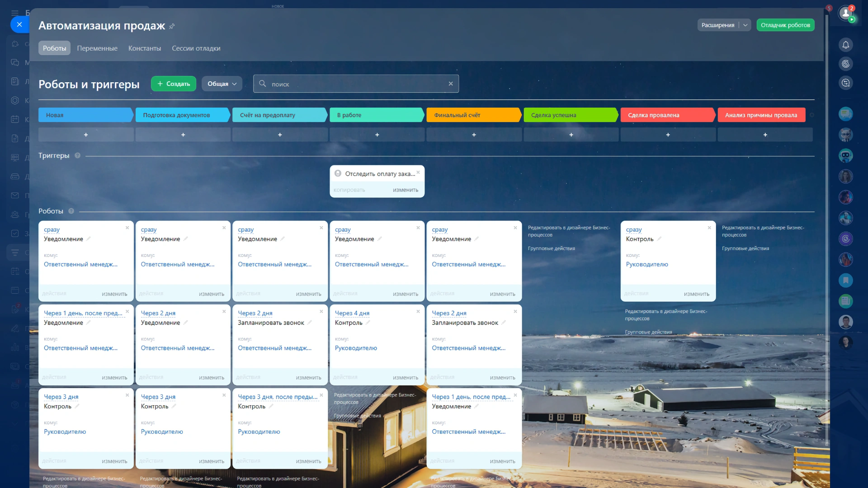Click the Триггеры help question mark icon

point(77,155)
